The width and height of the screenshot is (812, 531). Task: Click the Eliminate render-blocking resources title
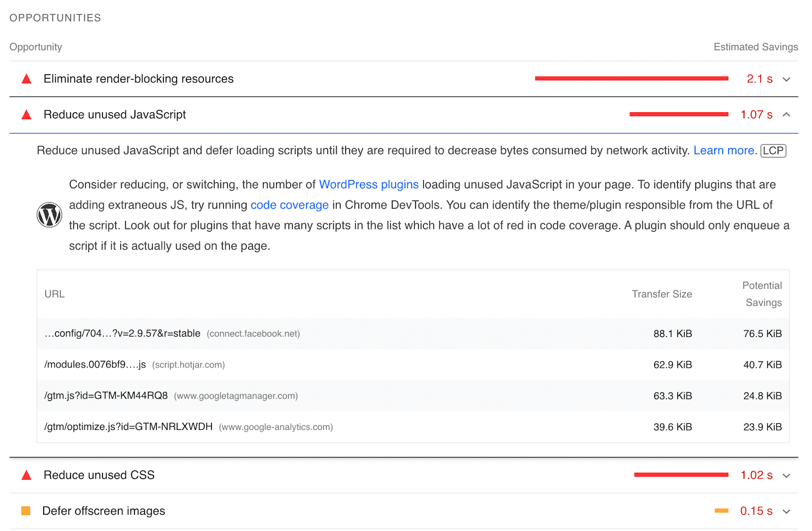coord(139,79)
